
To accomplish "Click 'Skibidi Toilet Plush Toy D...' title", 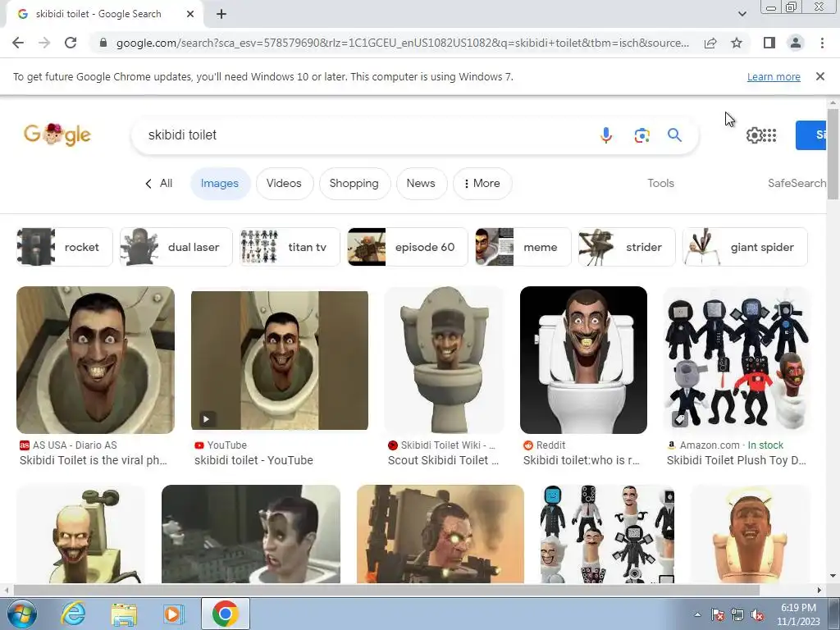I will 737,460.
